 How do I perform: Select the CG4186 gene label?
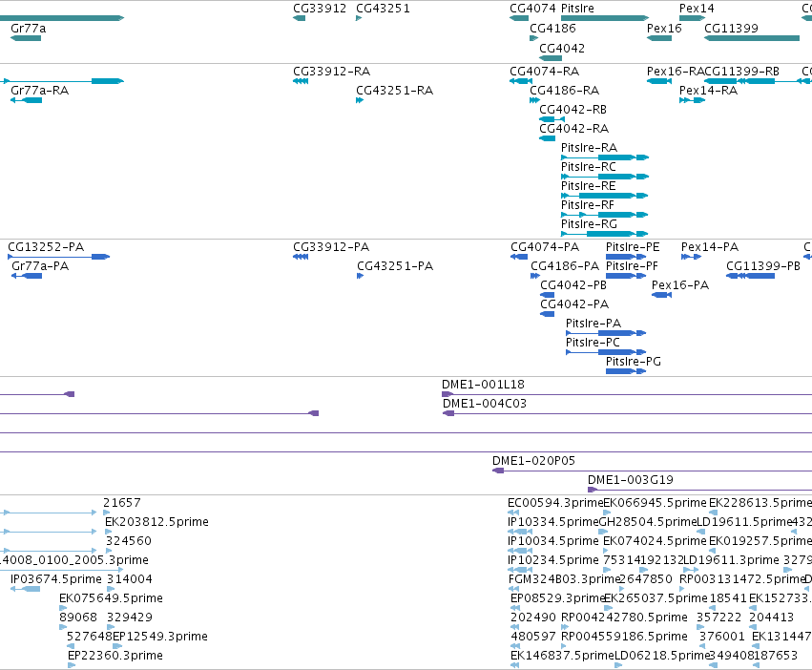click(552, 28)
